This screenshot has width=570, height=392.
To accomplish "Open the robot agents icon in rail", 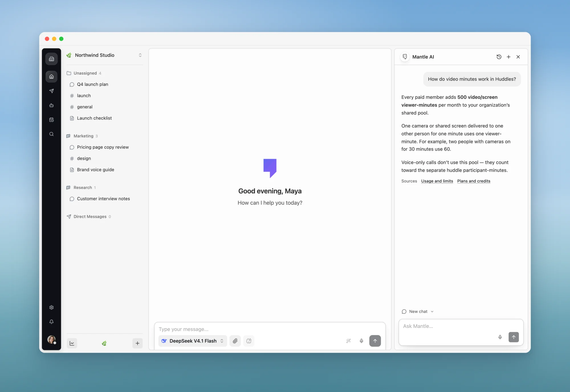I will pos(52,105).
